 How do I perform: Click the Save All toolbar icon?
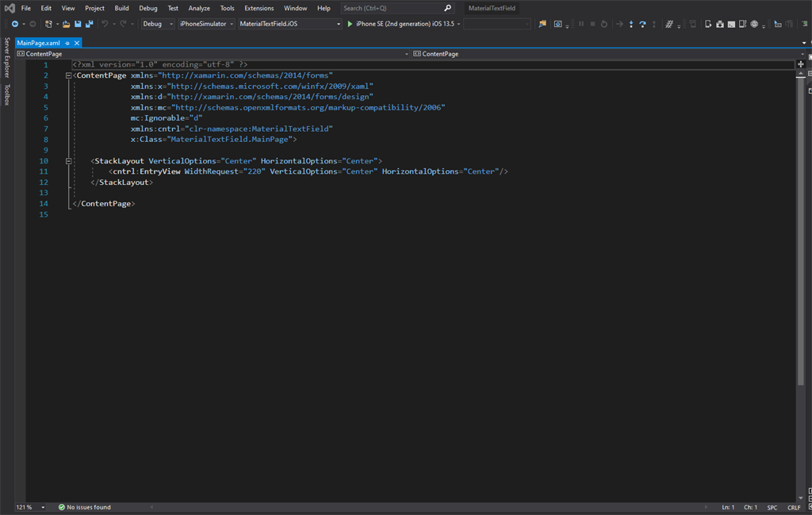click(x=89, y=24)
